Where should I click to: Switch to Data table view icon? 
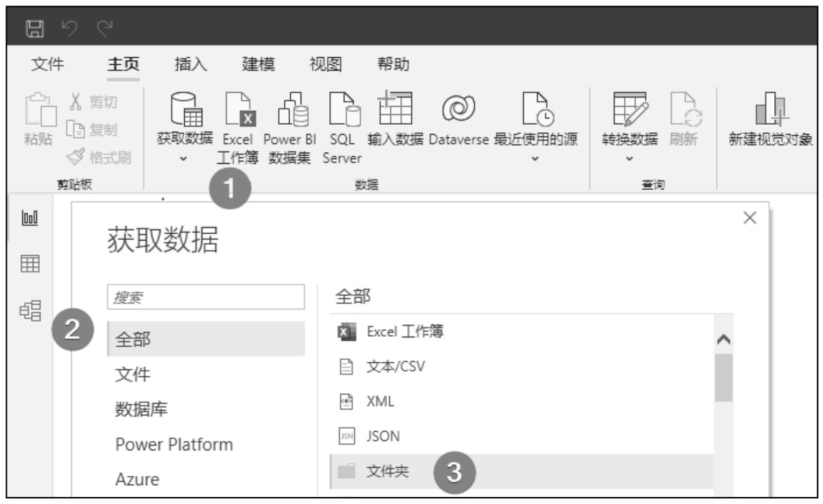point(30,264)
